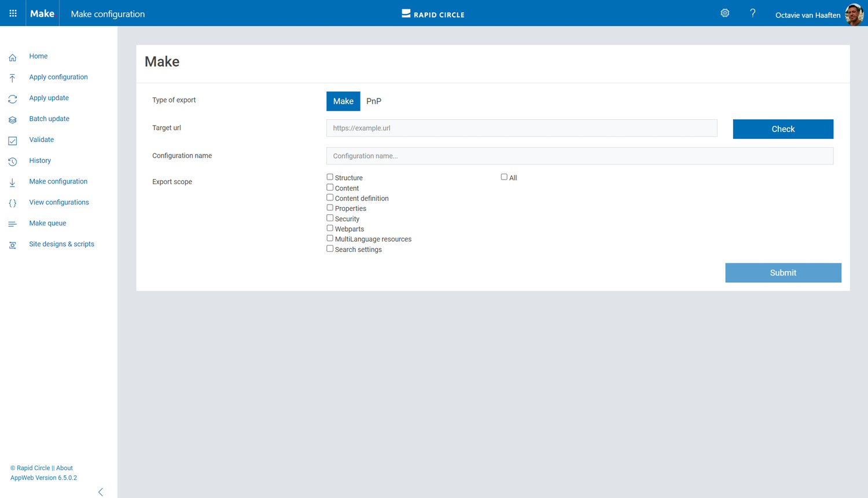Open the app launcher grid icon
This screenshot has height=498, width=868.
[13, 13]
